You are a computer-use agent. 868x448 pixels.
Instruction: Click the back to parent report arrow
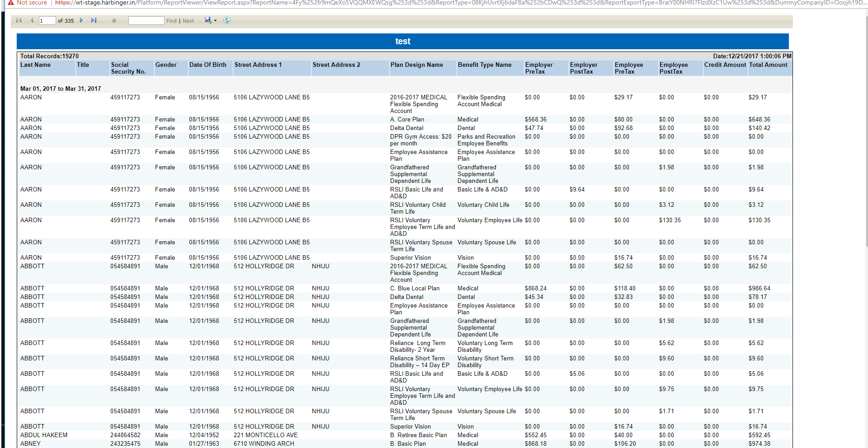[x=114, y=20]
